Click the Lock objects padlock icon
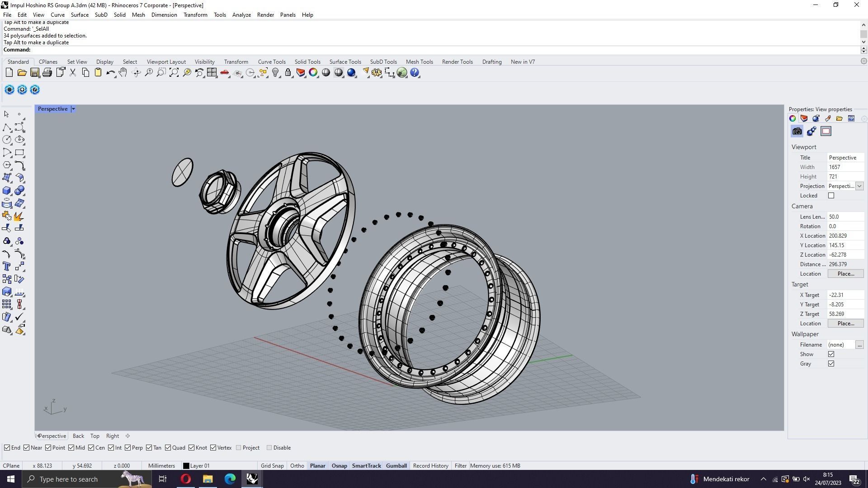This screenshot has height=488, width=868. 288,73
